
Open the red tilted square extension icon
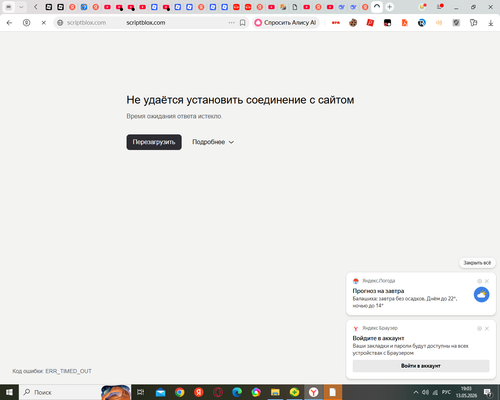pyautogui.click(x=370, y=23)
